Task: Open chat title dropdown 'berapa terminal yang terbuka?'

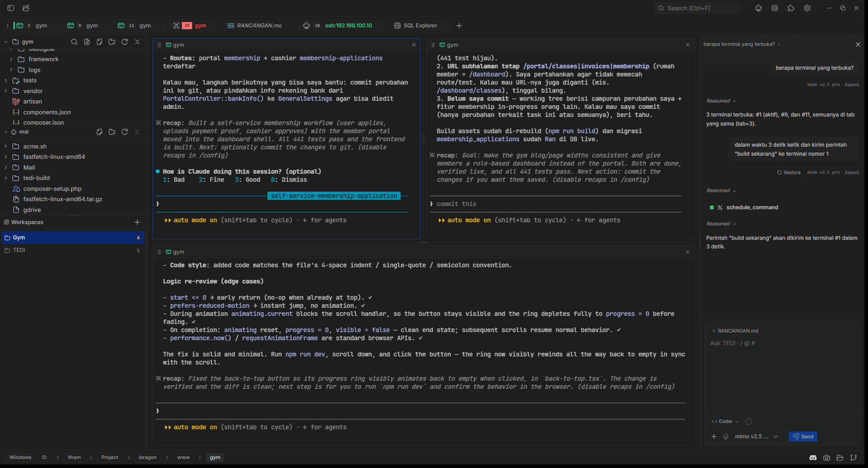Action: 742,44
